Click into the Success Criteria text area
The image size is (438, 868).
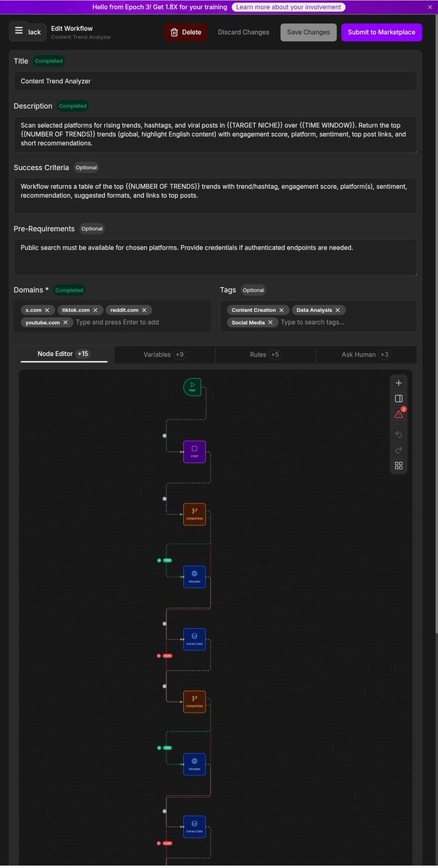(215, 195)
